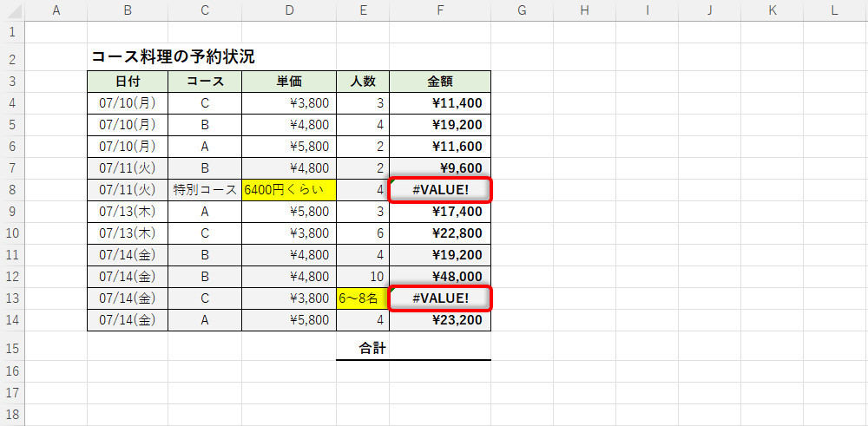Click date cell 07/14(金) in row 14

pos(128,320)
